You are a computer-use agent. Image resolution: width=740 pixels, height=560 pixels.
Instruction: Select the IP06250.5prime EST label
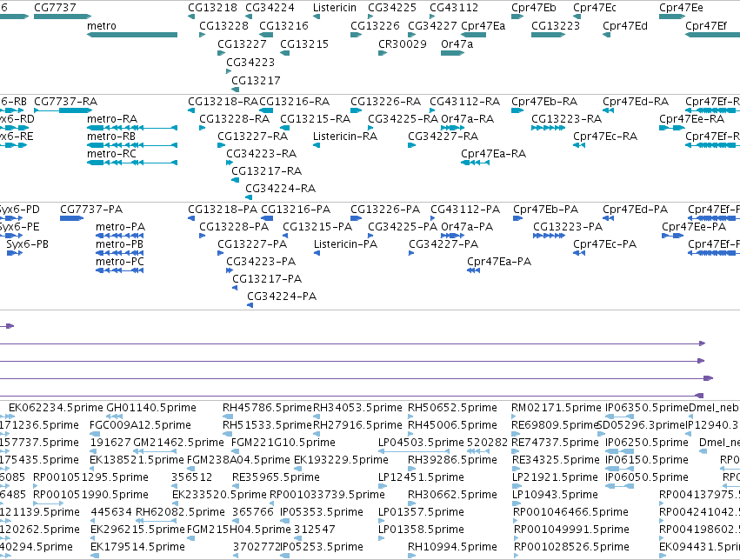point(647,443)
